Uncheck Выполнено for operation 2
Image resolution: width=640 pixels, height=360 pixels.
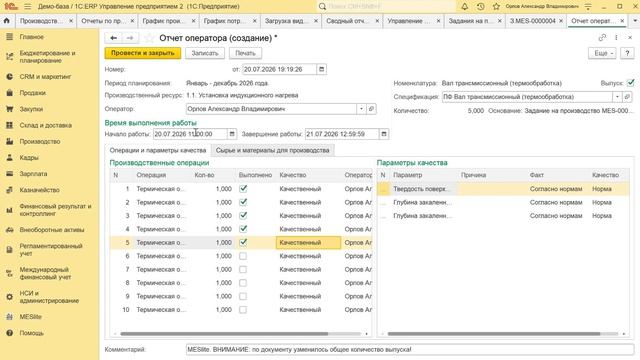(x=243, y=202)
